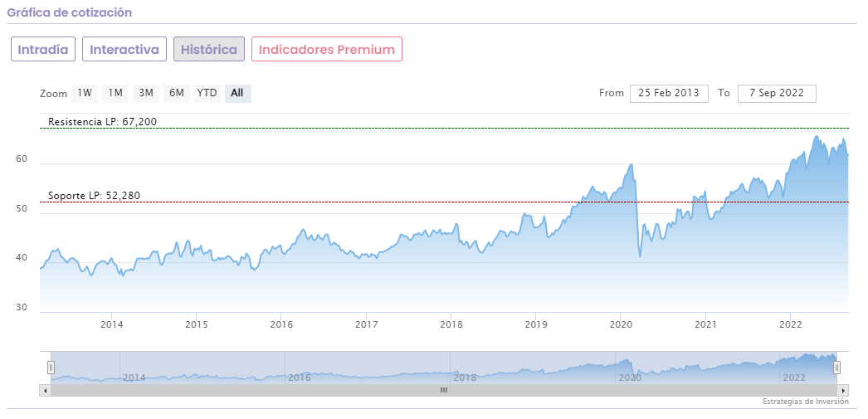This screenshot has height=419, width=868.
Task: Click the left navigator range handle
Action: click(51, 367)
